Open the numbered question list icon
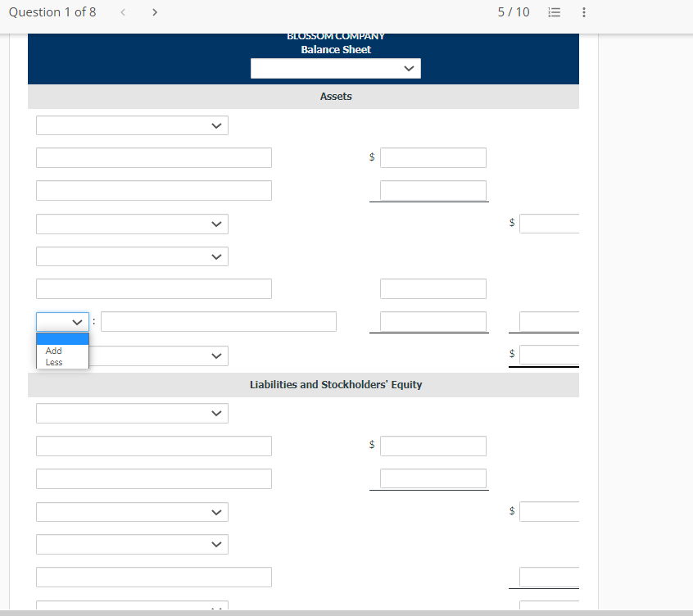This screenshot has height=616, width=693. (x=555, y=12)
